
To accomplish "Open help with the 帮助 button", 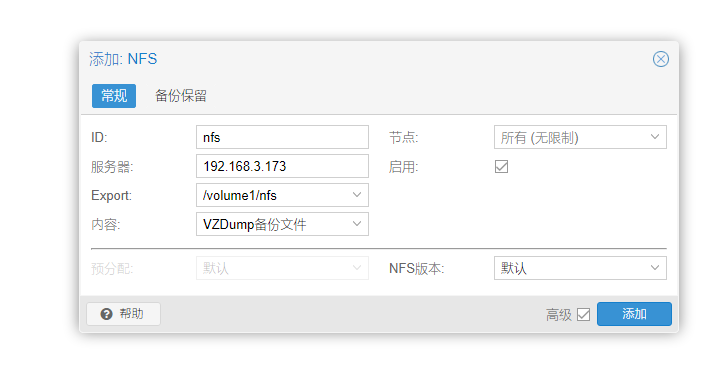I will point(123,314).
